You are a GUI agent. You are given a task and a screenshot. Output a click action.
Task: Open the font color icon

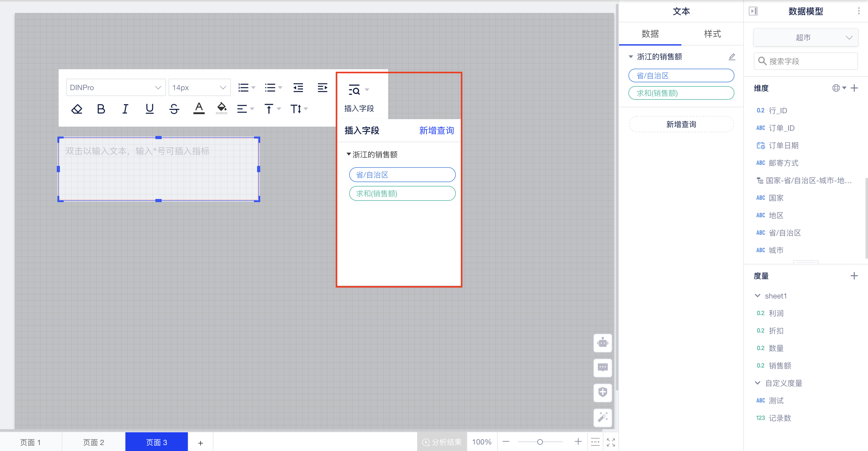coord(199,109)
